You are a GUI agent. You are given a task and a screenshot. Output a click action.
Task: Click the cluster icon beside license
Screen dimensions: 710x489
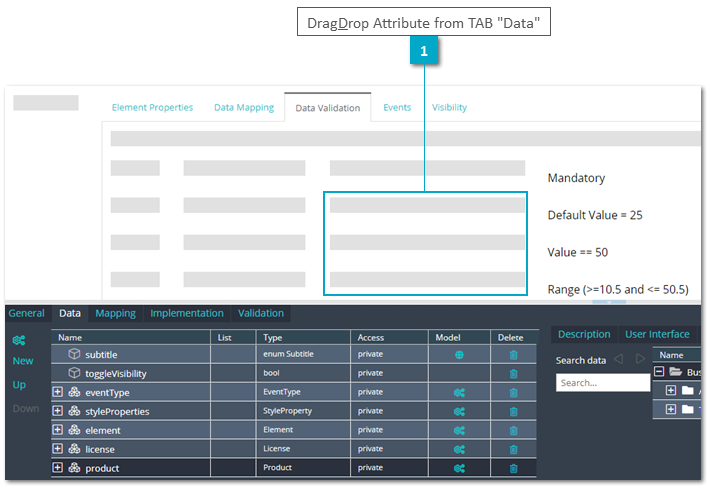(x=74, y=448)
